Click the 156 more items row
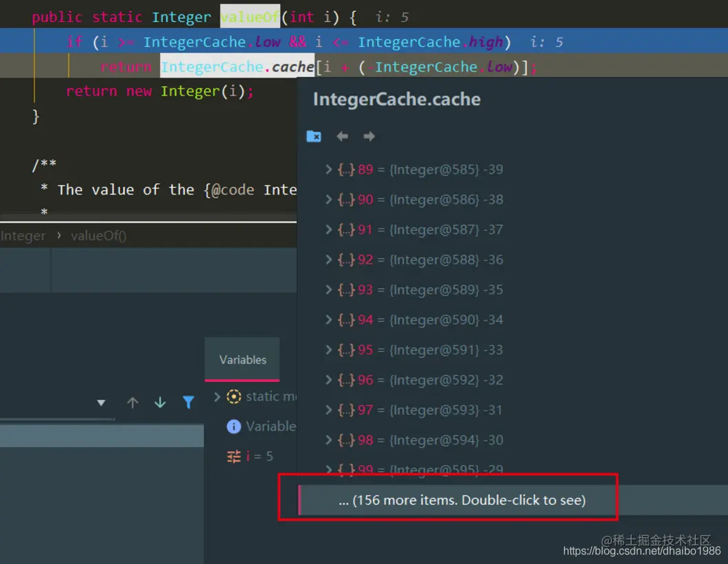The image size is (728, 564). pyautogui.click(x=512, y=500)
